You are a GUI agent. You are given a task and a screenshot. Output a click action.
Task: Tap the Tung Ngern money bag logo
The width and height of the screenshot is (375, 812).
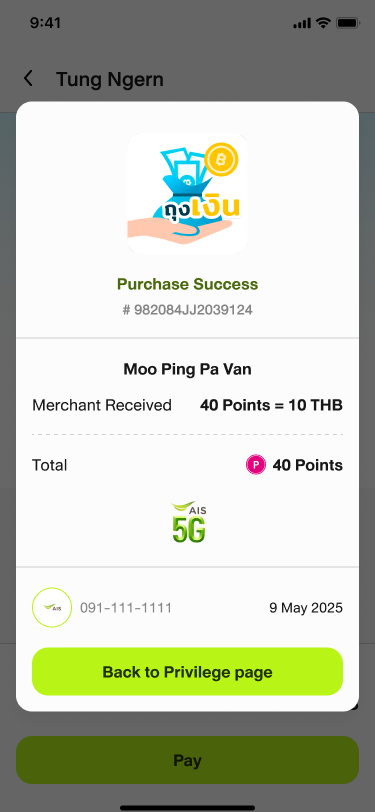coord(188,193)
